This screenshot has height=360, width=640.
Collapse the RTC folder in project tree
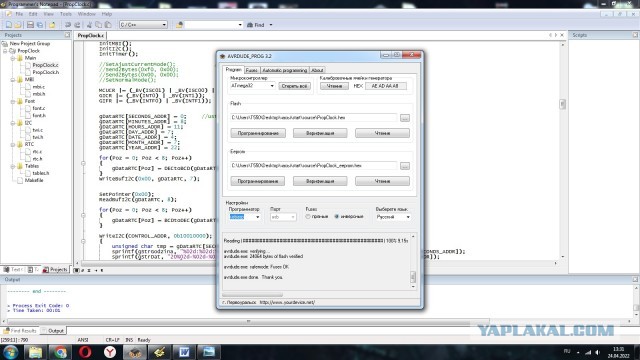tap(13, 144)
